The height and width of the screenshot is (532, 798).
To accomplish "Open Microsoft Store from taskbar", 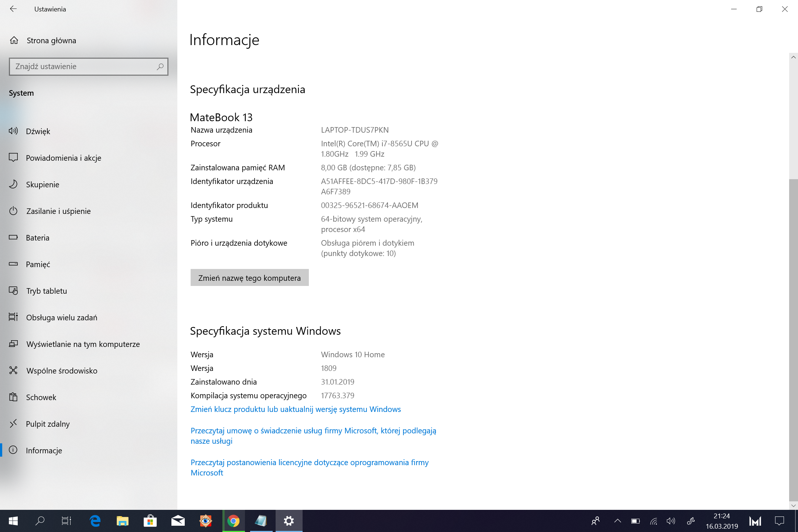I will click(x=150, y=521).
